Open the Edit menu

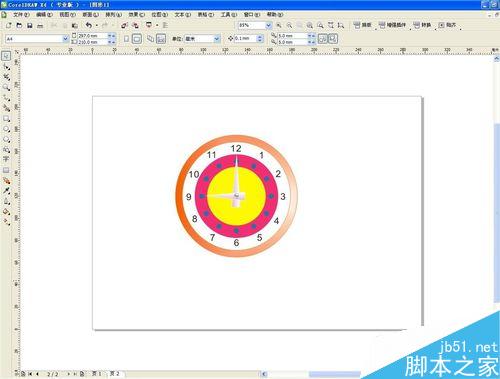coord(44,15)
